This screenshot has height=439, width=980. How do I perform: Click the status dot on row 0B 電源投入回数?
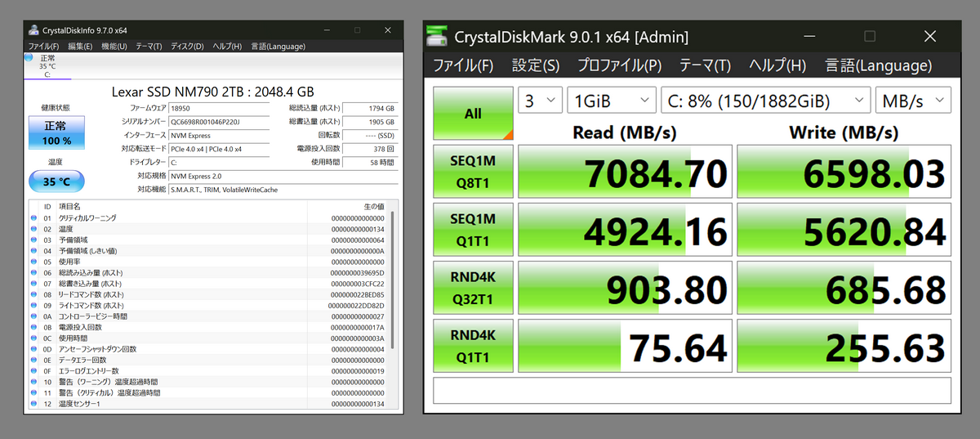point(33,327)
